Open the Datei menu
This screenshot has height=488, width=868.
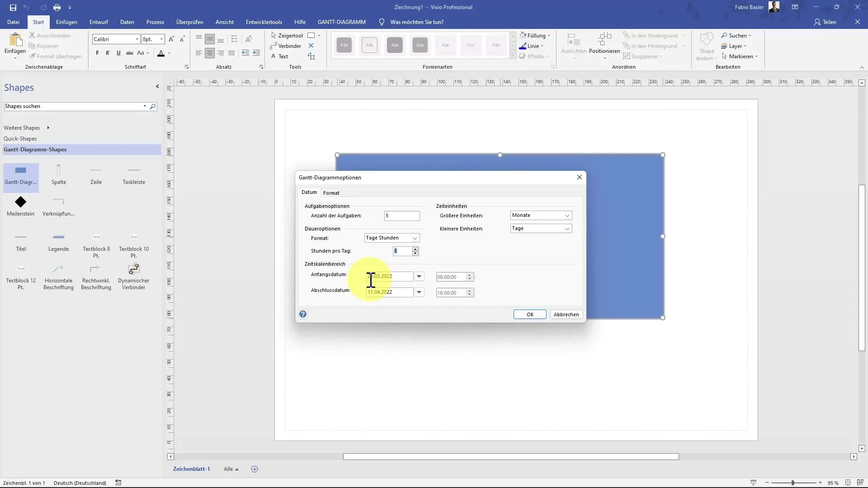coord(13,22)
